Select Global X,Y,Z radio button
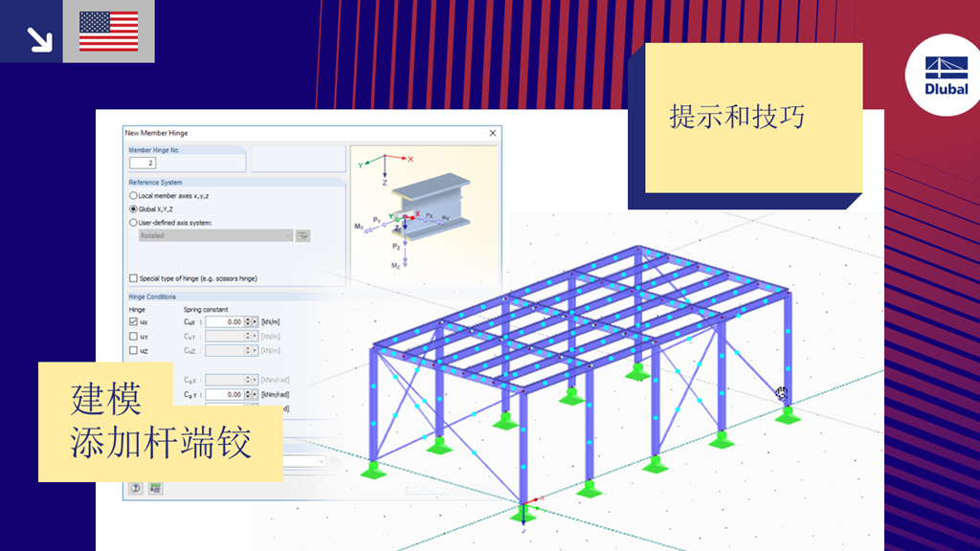Image resolution: width=980 pixels, height=551 pixels. [x=133, y=209]
